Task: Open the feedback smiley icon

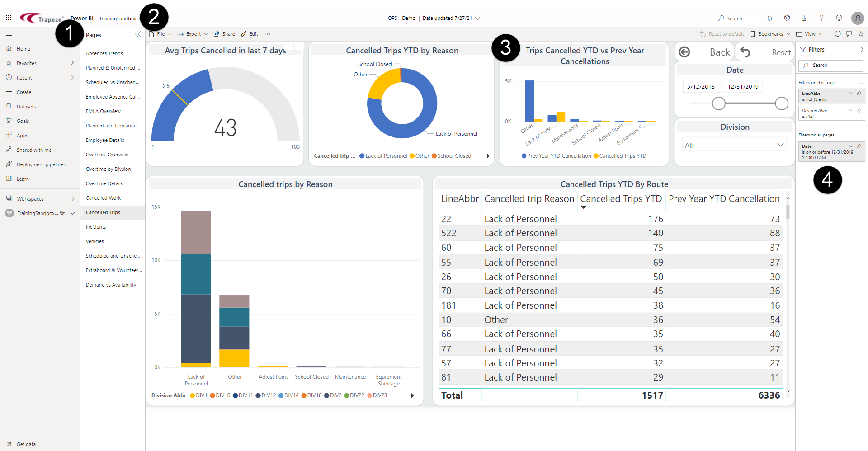Action: pos(839,18)
